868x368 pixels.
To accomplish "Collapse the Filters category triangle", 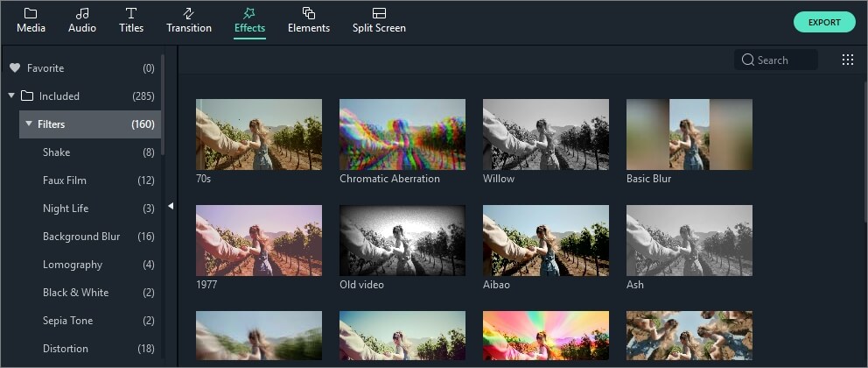I will [28, 124].
